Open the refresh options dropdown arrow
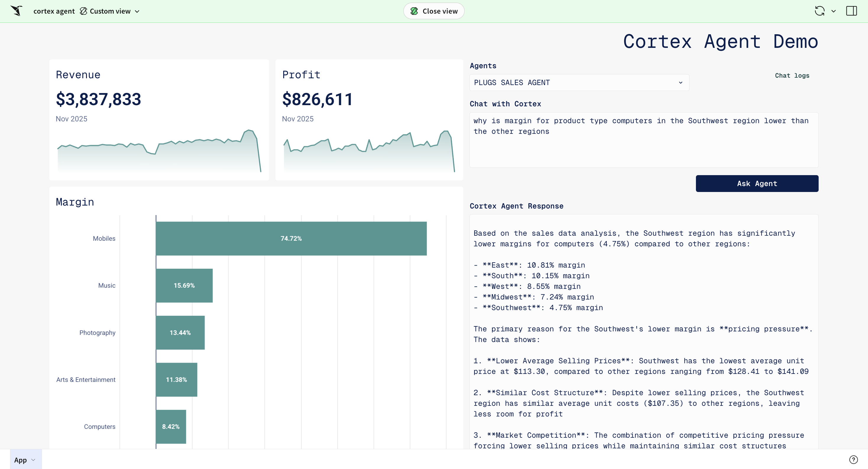The image size is (868, 469). pos(834,11)
